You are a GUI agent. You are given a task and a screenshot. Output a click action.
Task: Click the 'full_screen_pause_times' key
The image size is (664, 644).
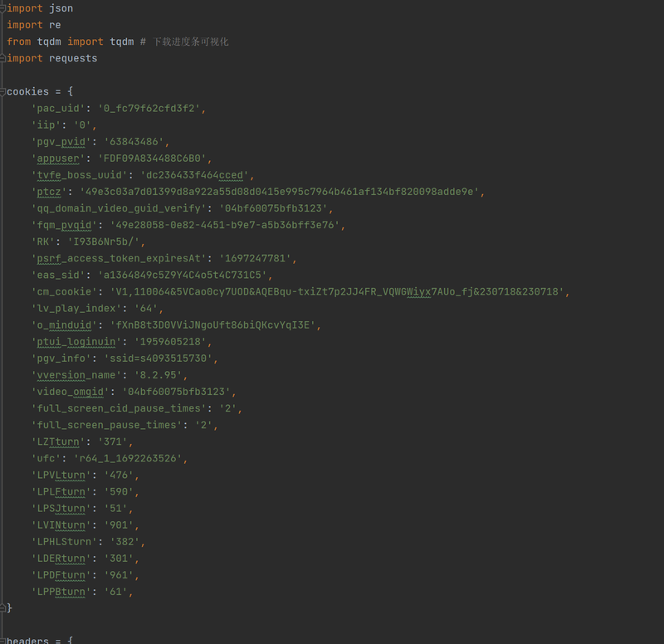[x=107, y=425]
